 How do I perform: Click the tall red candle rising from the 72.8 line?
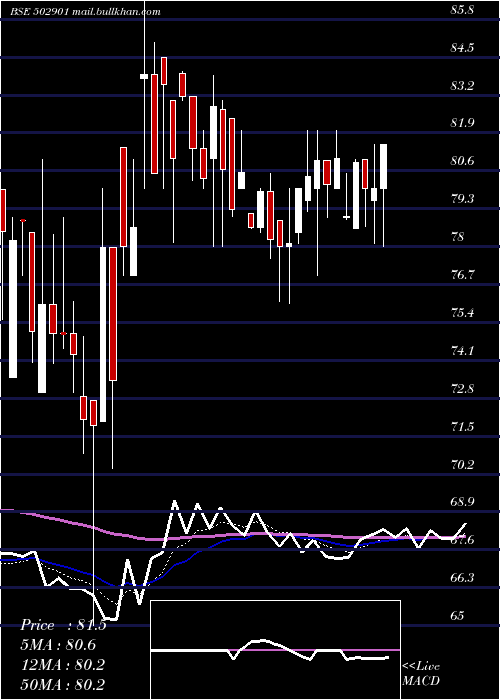tap(113, 313)
